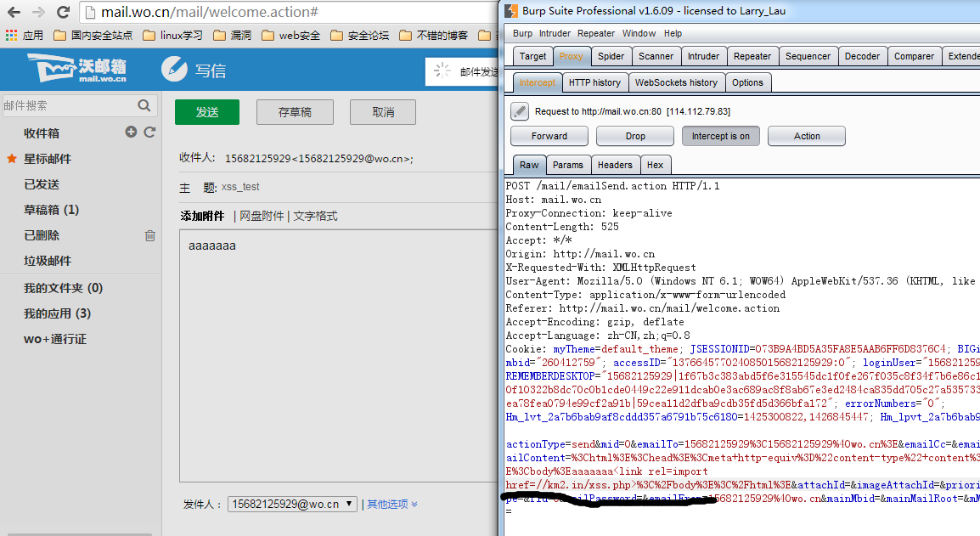Cancel compose with 取消 button
This screenshot has height=536, width=980.
[383, 112]
